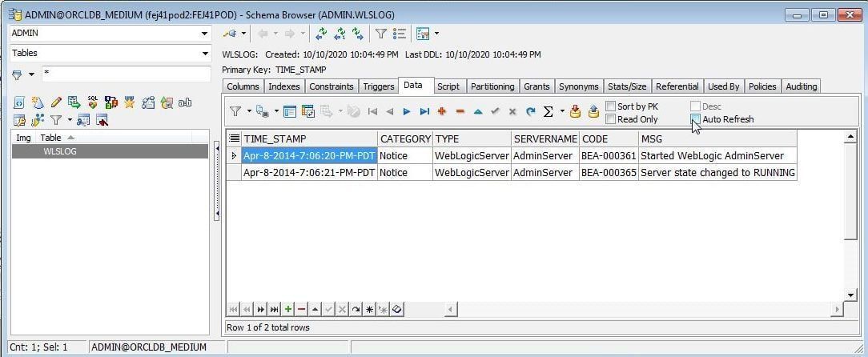
Task: Switch to the Indexes tab
Action: pos(284,86)
